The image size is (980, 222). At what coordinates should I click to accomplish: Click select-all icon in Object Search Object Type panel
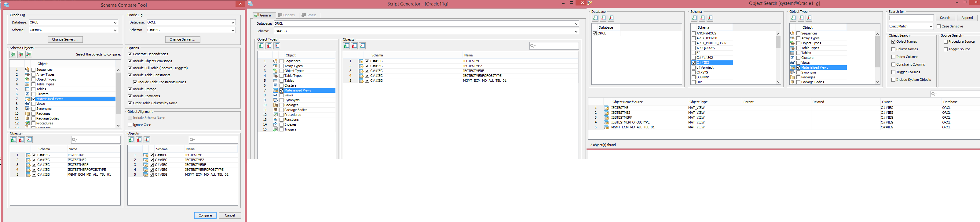point(793,18)
